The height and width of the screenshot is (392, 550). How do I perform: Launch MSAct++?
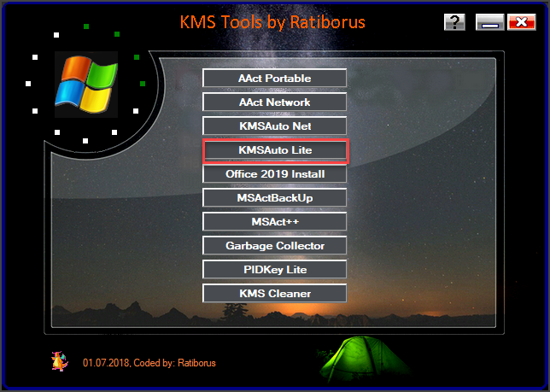[x=274, y=222]
